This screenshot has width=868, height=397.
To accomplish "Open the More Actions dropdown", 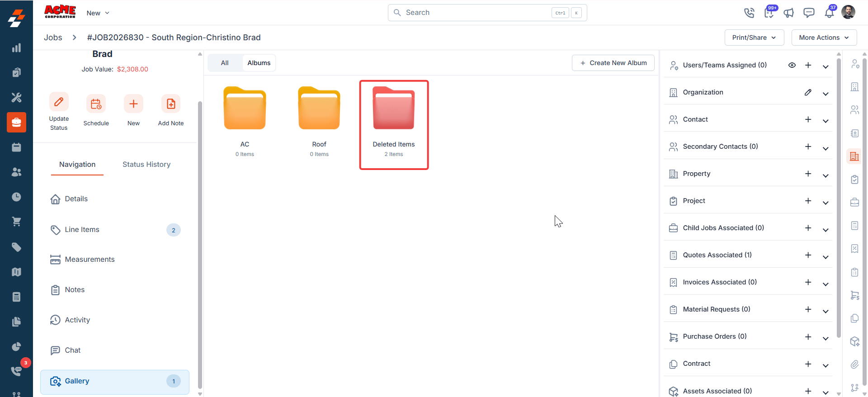I will click(824, 38).
